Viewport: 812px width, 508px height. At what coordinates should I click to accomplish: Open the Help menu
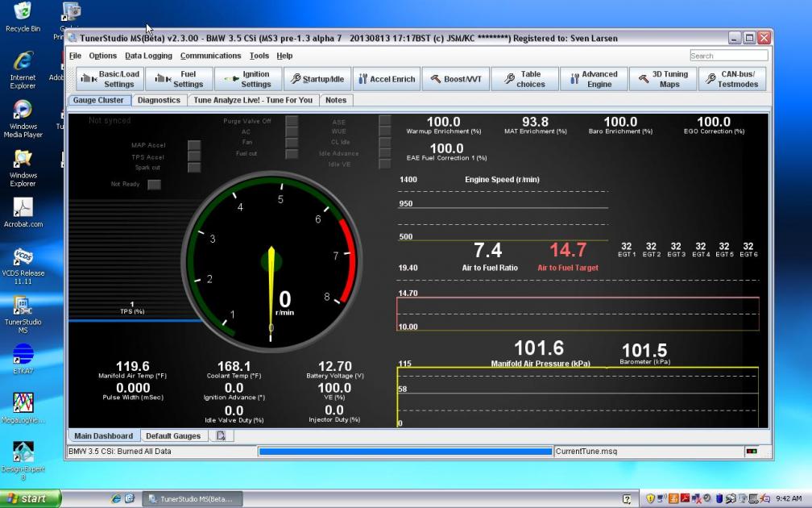(x=284, y=56)
